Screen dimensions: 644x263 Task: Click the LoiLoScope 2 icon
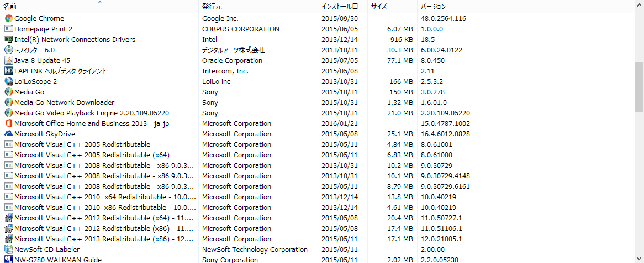click(x=8, y=82)
